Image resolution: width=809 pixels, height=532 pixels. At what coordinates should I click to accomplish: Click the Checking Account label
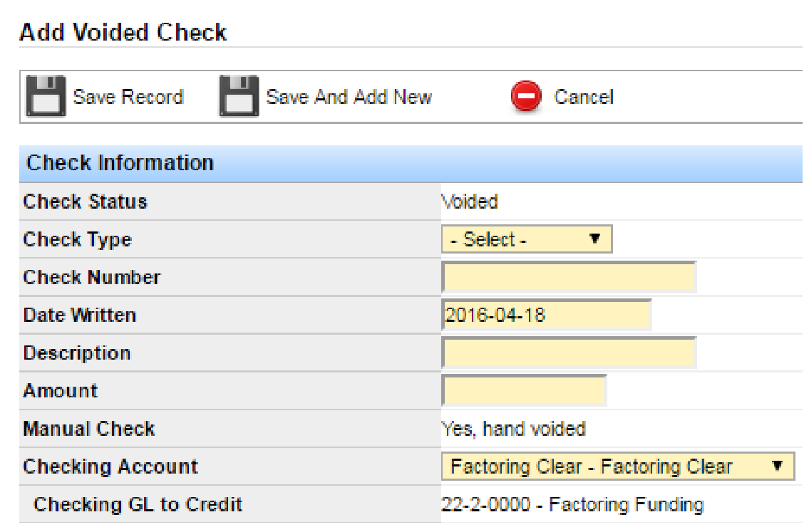(110, 467)
